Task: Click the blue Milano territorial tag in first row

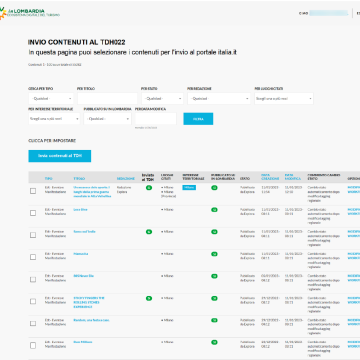Action: pyautogui.click(x=189, y=188)
